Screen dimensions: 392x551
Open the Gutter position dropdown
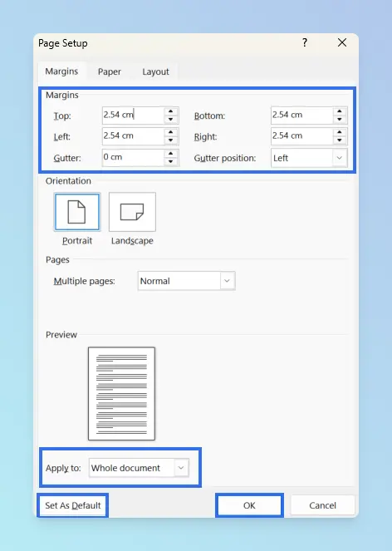pos(340,158)
